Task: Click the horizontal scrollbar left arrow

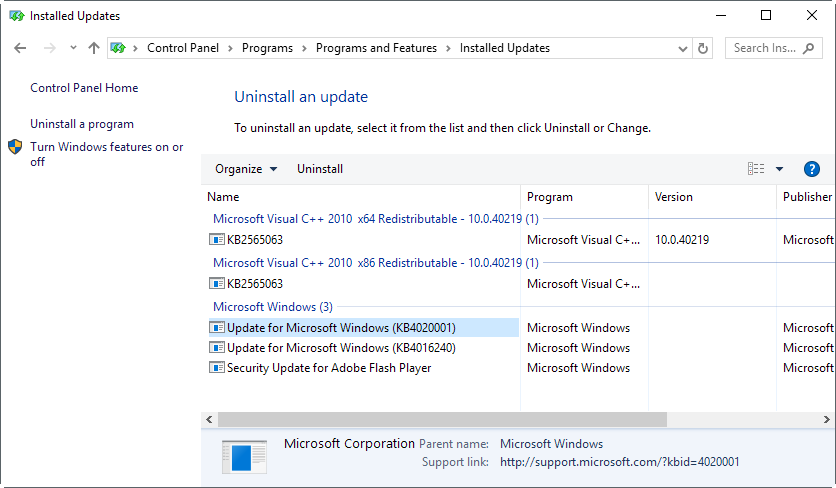Action: tap(209, 420)
